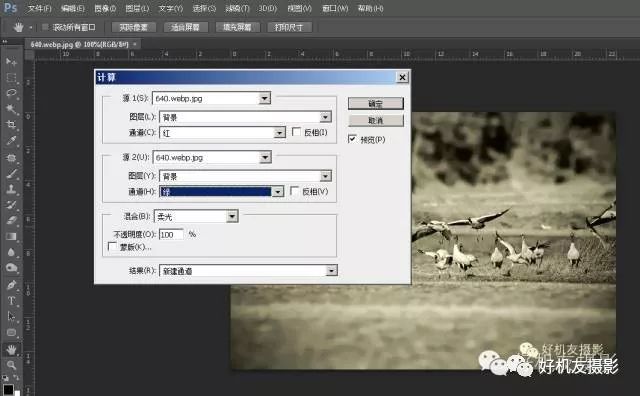Viewport: 640px width, 396px height.
Task: Select the Move tool
Action: tap(11, 62)
